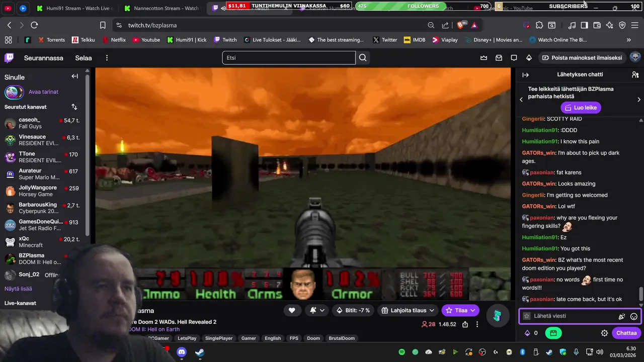Send message with Chattaa button
This screenshot has height=362, width=644.
[x=626, y=333]
